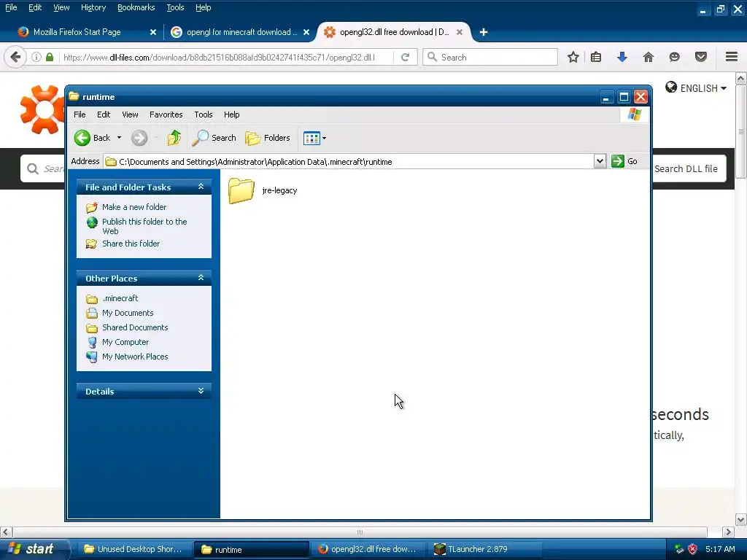The image size is (747, 560).
Task: Click the green padlock security icon
Action: pyautogui.click(x=50, y=58)
